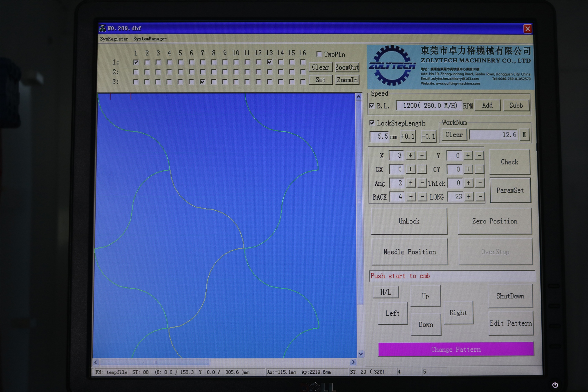Click the Zero Position button

(x=495, y=221)
